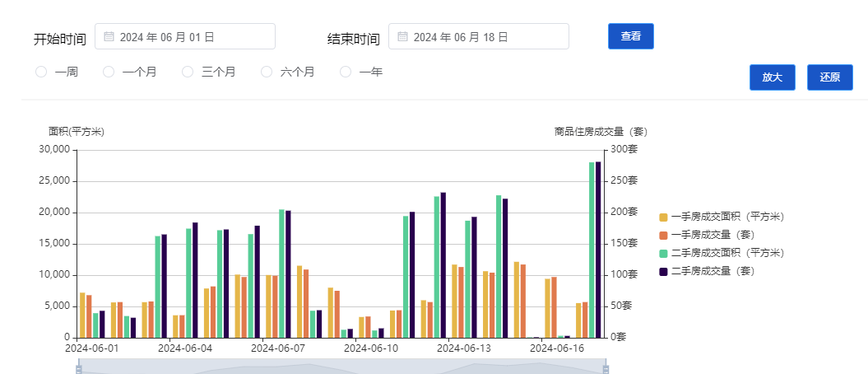Image resolution: width=868 pixels, height=374 pixels.
Task: Click the calendar icon in end date field
Action: [402, 37]
